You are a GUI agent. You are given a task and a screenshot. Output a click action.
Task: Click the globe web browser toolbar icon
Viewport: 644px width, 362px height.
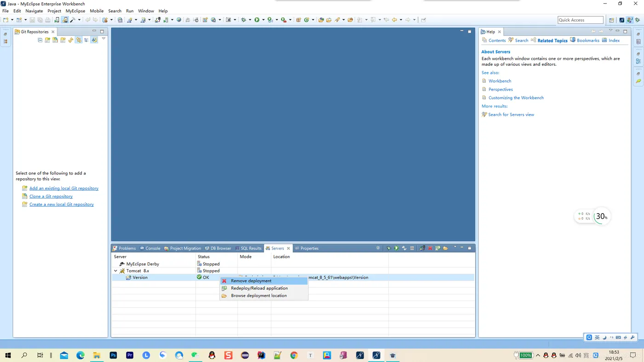pyautogui.click(x=179, y=20)
